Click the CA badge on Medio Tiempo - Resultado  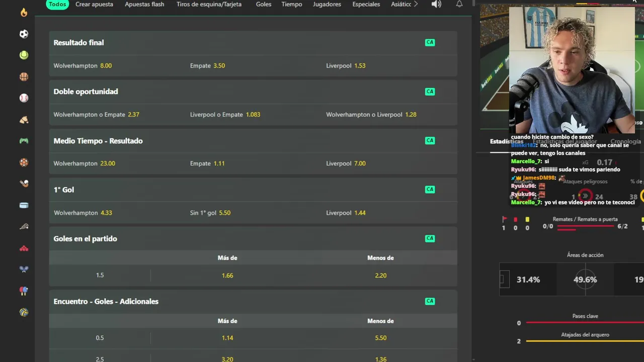(x=430, y=140)
